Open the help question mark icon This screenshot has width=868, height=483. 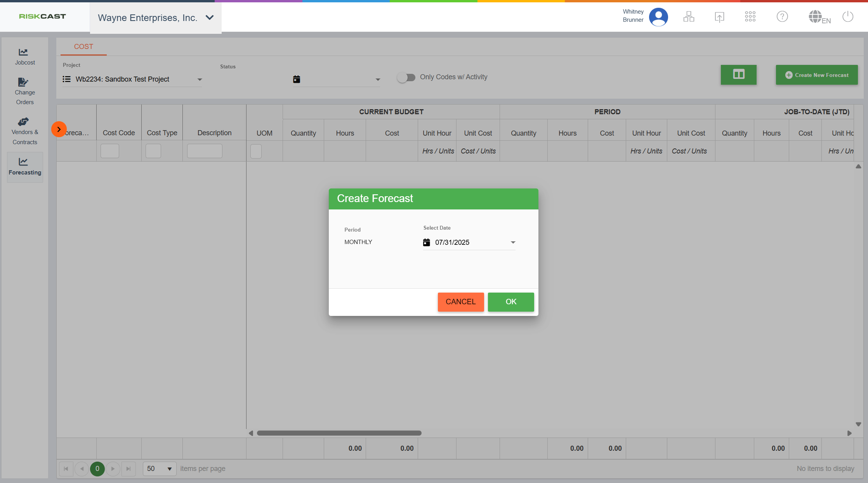tap(782, 17)
